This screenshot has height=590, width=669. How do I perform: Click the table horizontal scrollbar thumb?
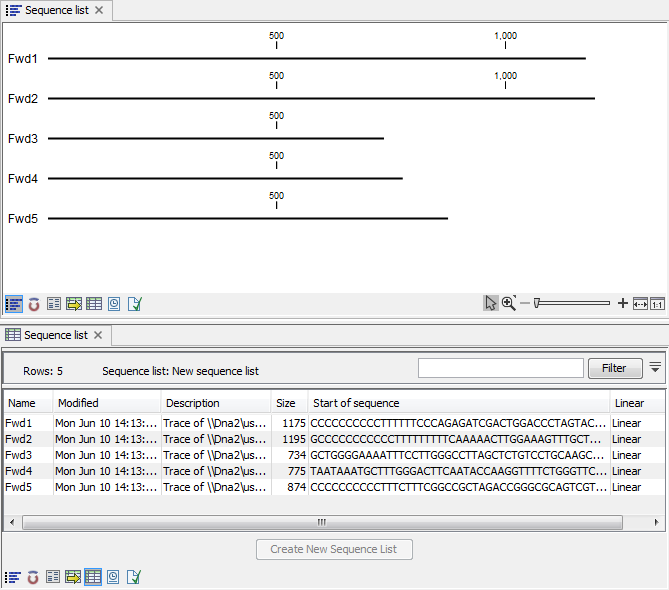pyautogui.click(x=322, y=523)
